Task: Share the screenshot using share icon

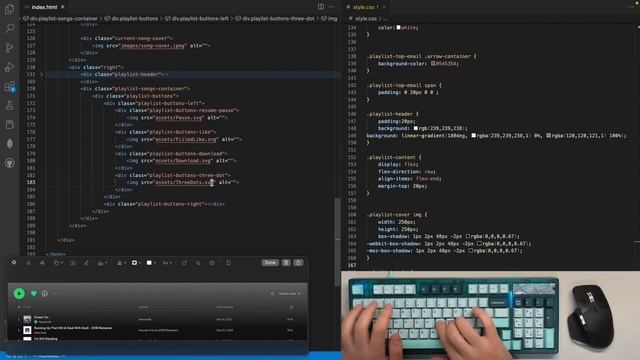Action: (299, 263)
